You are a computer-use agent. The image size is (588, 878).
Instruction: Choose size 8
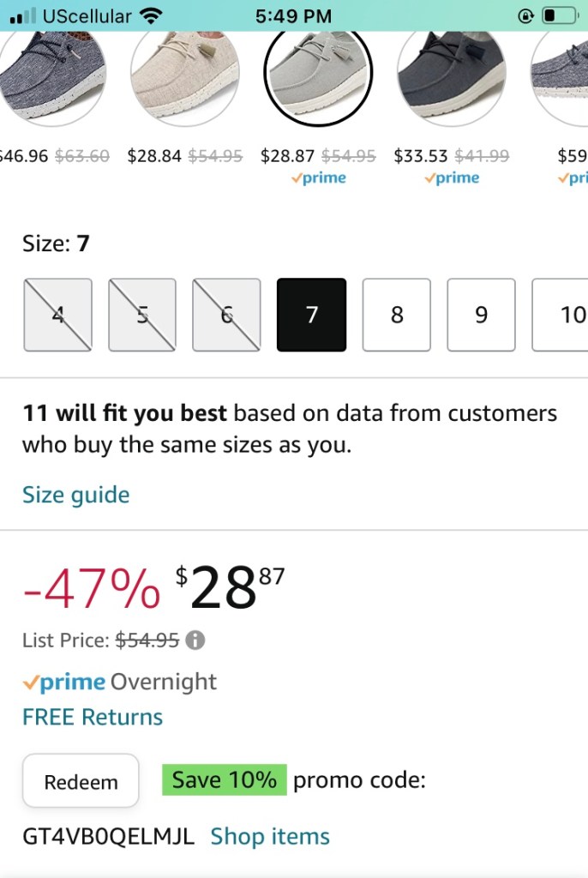(396, 315)
